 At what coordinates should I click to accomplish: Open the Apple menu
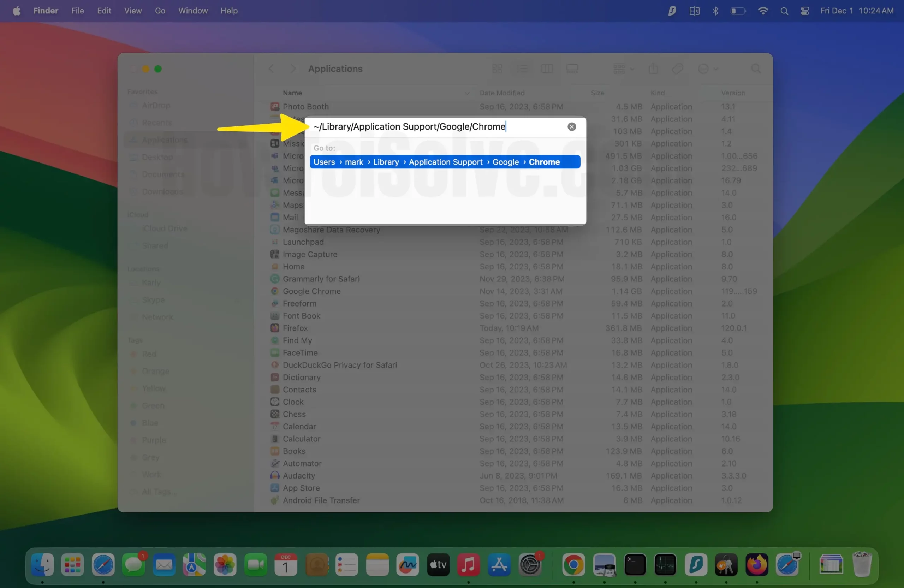tap(16, 11)
